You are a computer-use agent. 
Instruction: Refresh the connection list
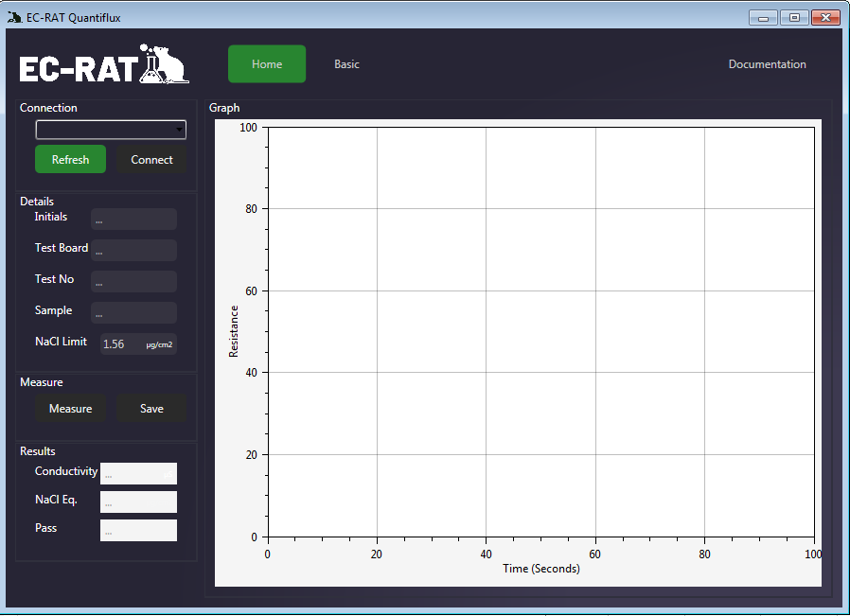pos(70,159)
